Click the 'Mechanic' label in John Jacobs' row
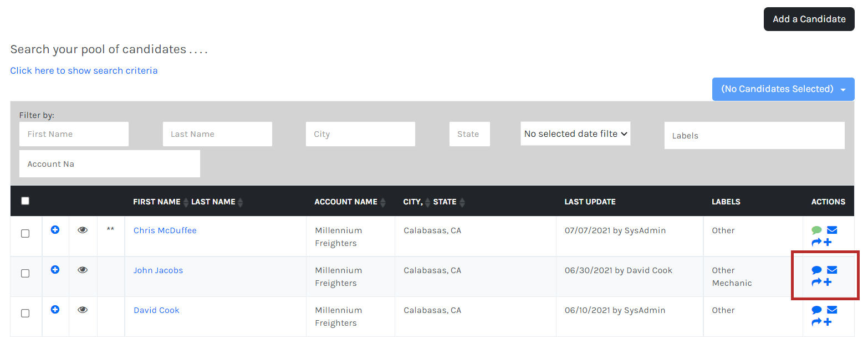The width and height of the screenshot is (868, 349). point(732,283)
